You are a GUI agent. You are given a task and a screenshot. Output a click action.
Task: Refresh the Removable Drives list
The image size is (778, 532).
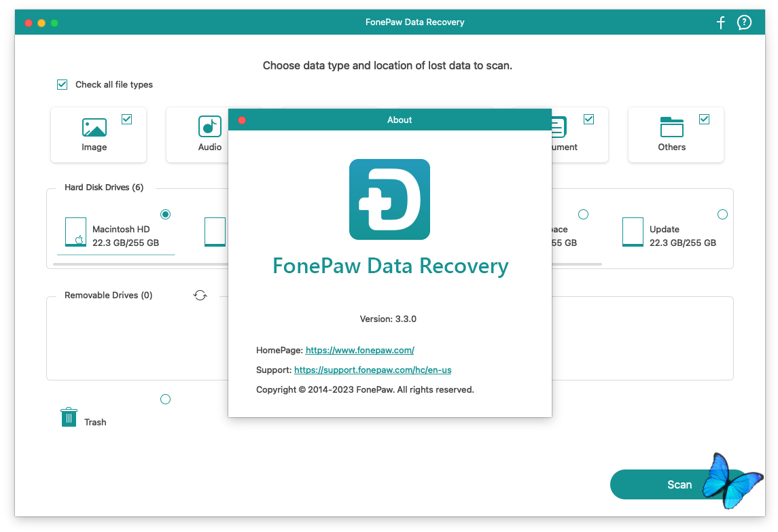point(200,295)
